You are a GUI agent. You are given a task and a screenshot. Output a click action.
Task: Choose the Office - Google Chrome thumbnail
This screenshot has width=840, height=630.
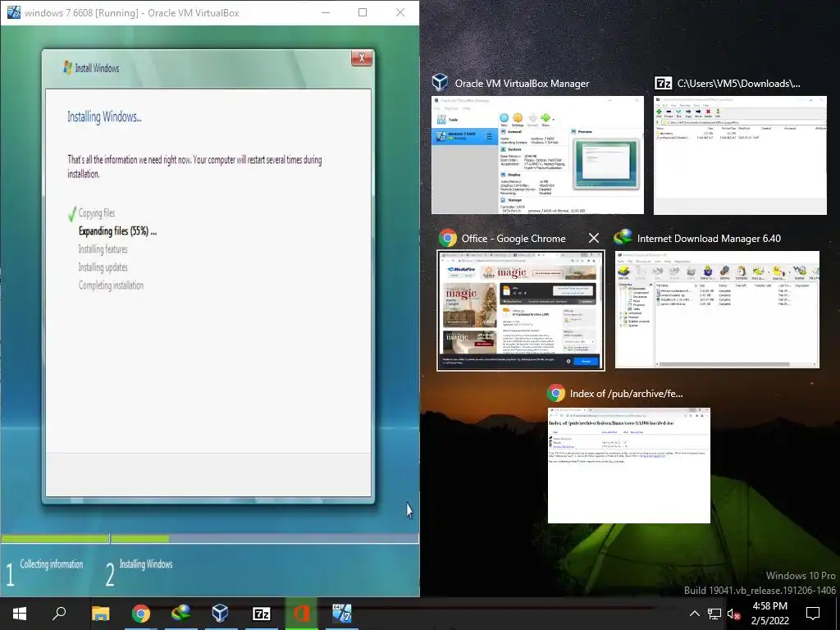pos(521,310)
